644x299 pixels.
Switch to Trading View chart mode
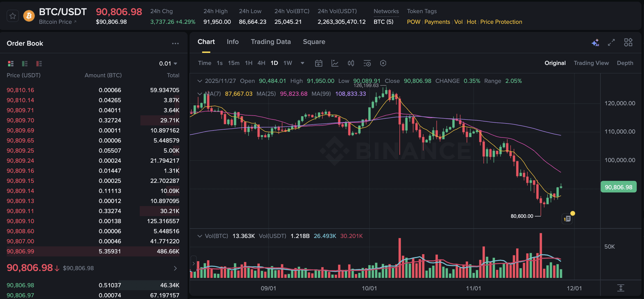pos(591,63)
